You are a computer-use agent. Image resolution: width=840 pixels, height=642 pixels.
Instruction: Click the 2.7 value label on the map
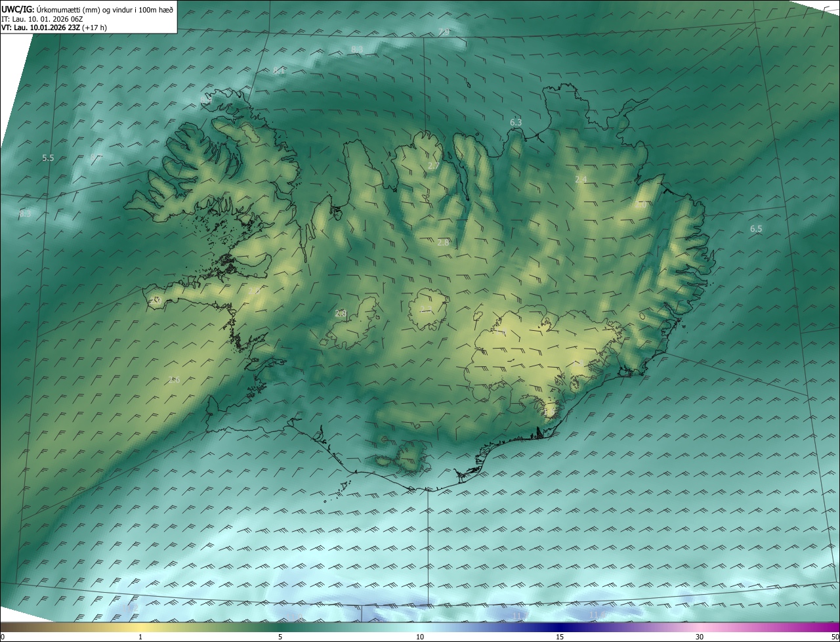coord(433,165)
